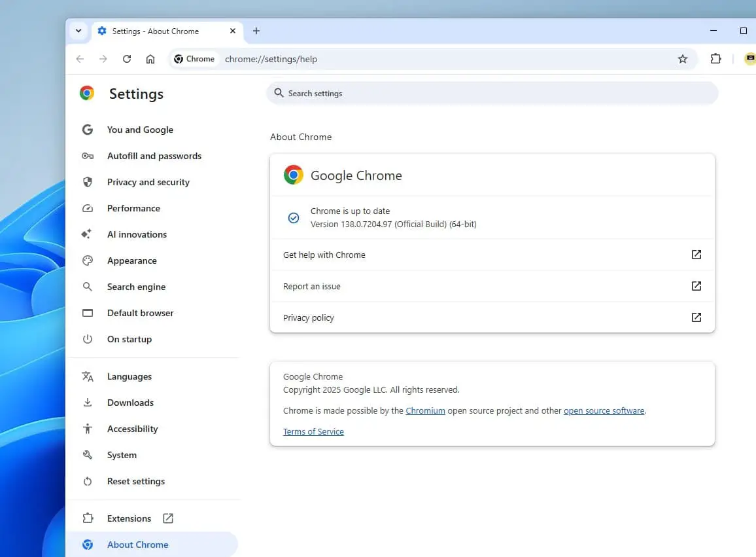Go to Search engine settings
The image size is (756, 557).
[136, 287]
